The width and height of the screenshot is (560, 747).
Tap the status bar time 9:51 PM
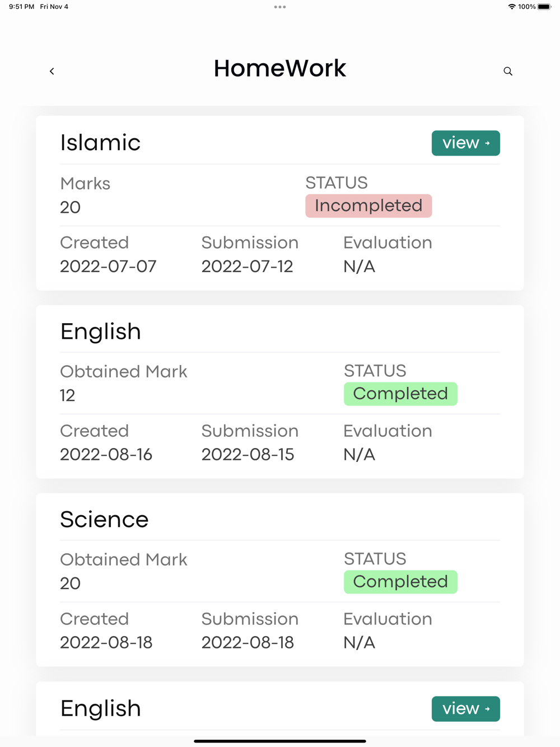22,7
